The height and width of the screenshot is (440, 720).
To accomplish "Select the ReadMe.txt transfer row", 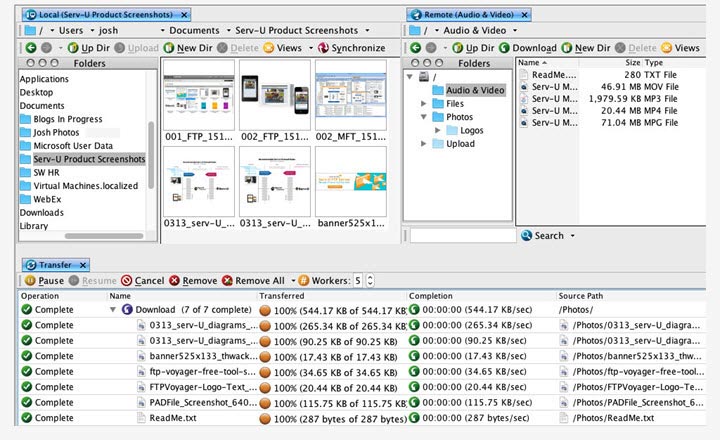I will click(362, 418).
